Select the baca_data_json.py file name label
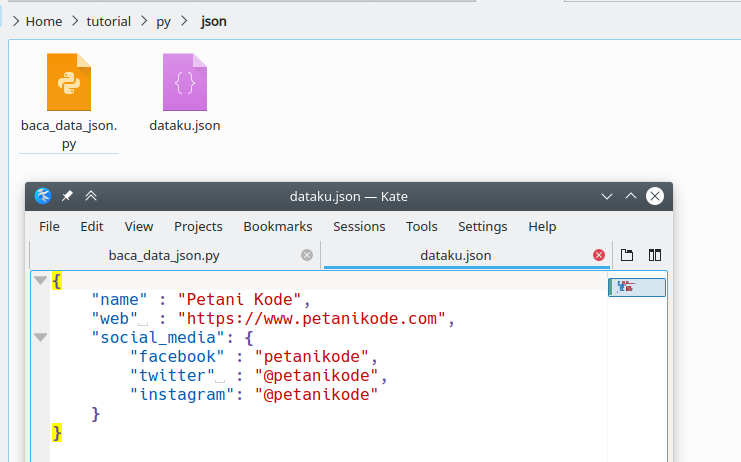 pos(69,135)
